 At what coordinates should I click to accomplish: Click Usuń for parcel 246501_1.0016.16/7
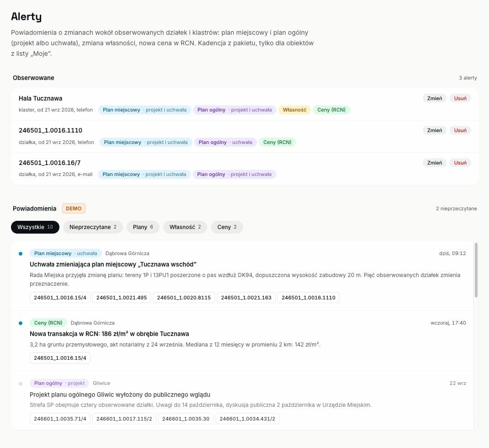(460, 163)
